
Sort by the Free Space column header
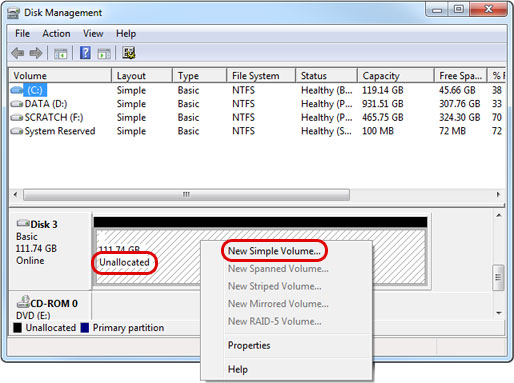[461, 76]
